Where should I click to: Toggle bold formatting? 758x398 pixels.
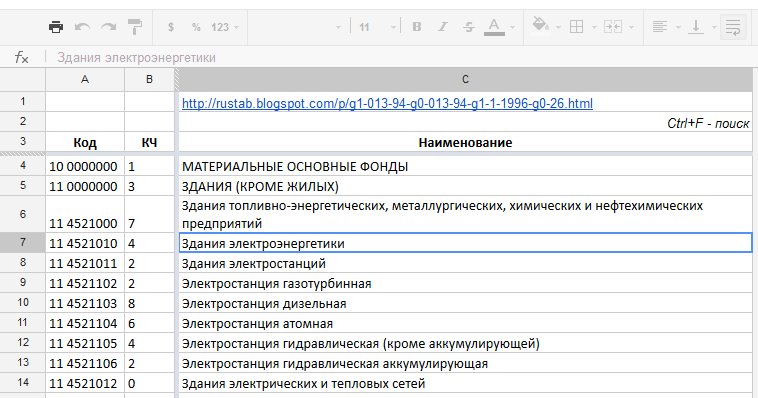point(417,27)
